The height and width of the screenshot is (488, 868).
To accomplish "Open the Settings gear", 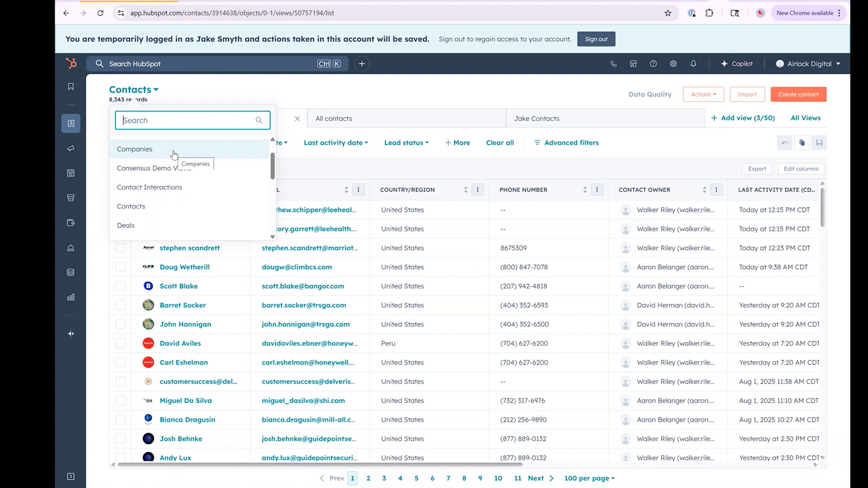I will pyautogui.click(x=673, y=63).
